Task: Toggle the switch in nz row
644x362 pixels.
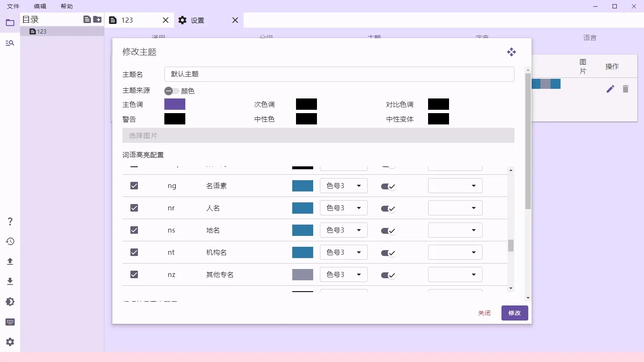Action: [x=388, y=275]
